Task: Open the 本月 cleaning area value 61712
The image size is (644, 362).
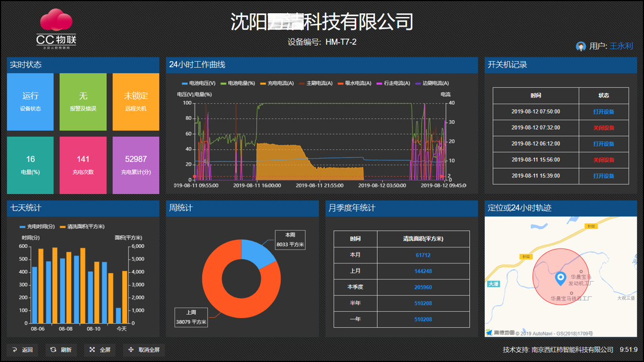Action: tap(423, 255)
